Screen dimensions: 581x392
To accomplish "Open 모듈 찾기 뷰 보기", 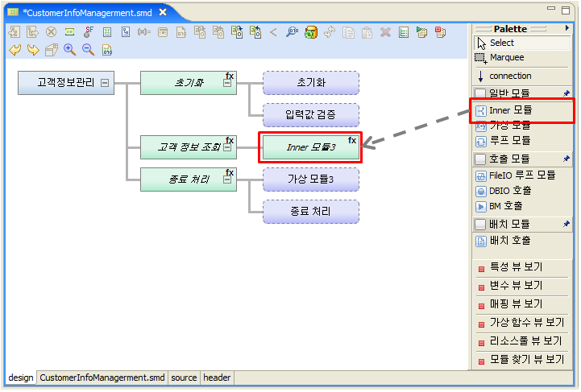I will 522,360.
